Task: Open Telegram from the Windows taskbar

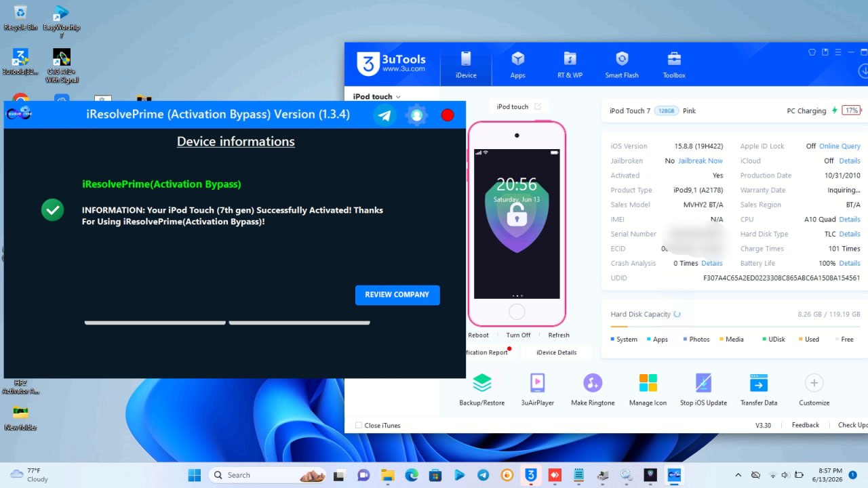Action: pyautogui.click(x=483, y=475)
